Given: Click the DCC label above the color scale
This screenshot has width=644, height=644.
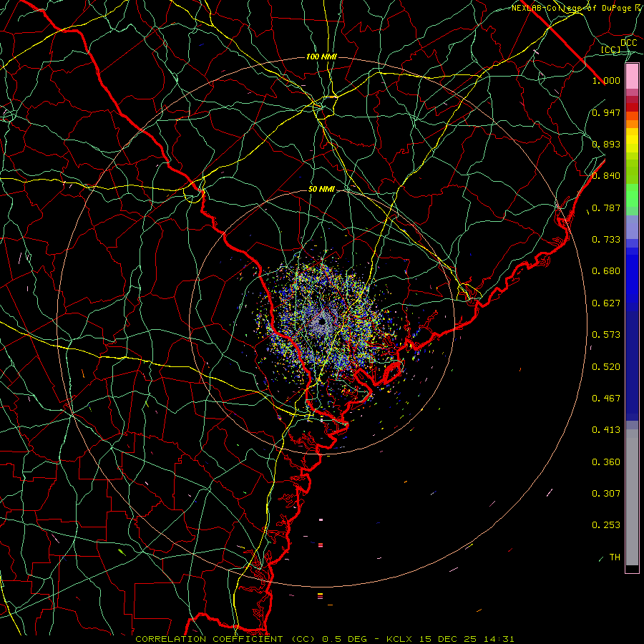Looking at the screenshot, I should (x=628, y=43).
